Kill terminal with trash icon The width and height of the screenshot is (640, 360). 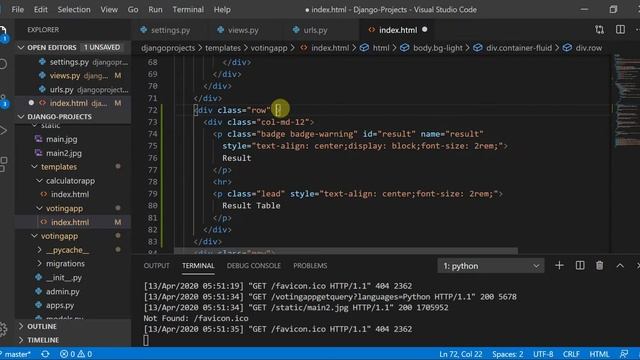coord(599,266)
